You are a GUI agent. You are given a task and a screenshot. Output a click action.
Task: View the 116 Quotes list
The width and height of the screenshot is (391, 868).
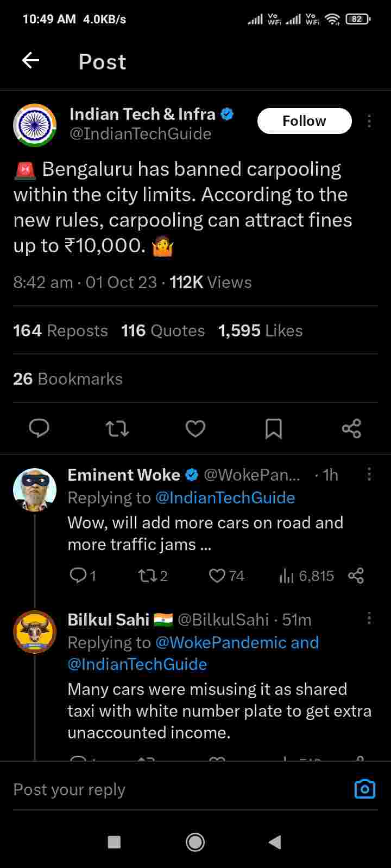(x=163, y=330)
